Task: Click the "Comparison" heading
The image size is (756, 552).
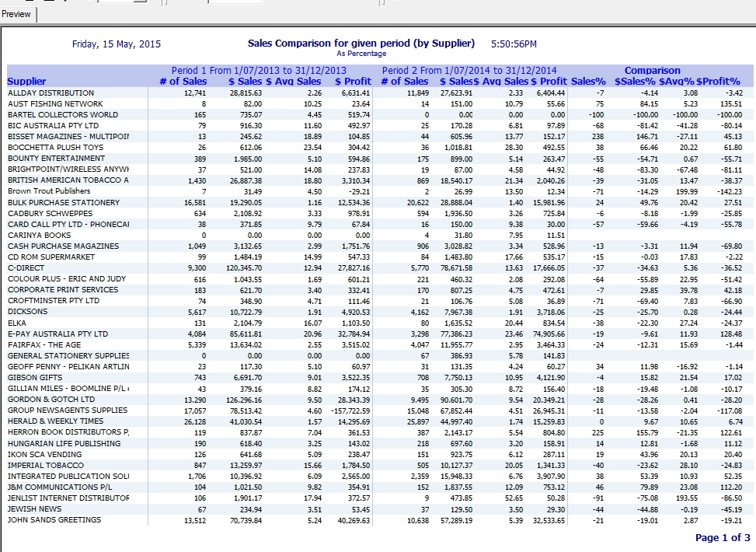Action: pos(653,71)
